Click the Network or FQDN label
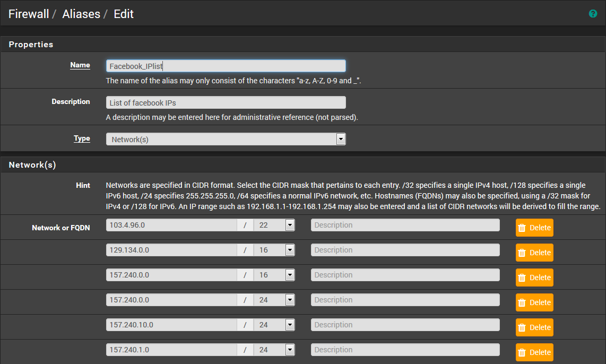Image resolution: width=606 pixels, height=364 pixels. [x=60, y=228]
